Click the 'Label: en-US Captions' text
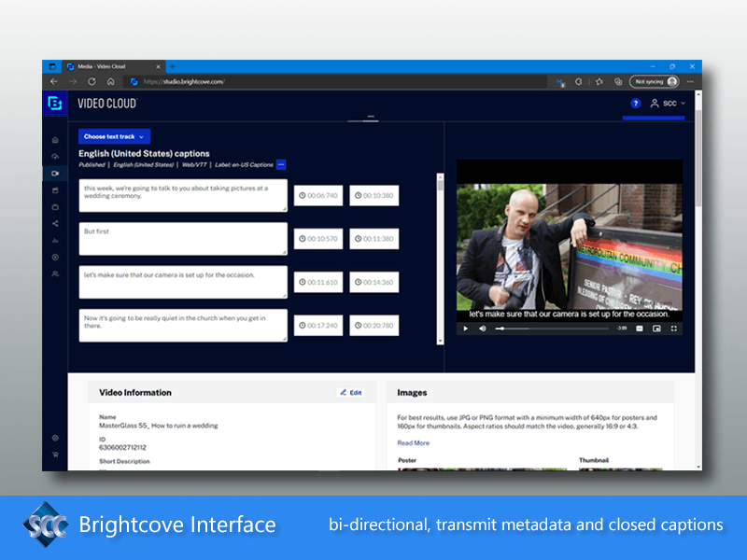Viewport: 747px width, 560px height. (x=244, y=165)
